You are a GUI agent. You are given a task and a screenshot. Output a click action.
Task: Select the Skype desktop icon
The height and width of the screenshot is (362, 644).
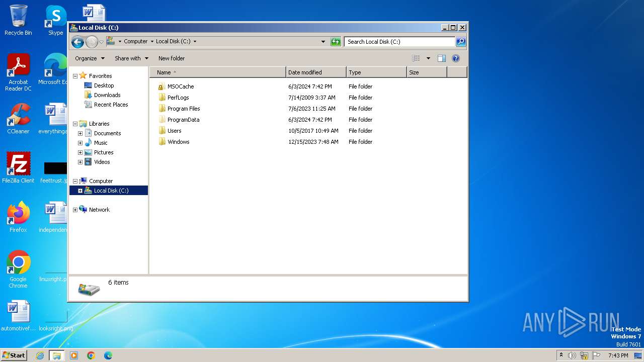[55, 20]
